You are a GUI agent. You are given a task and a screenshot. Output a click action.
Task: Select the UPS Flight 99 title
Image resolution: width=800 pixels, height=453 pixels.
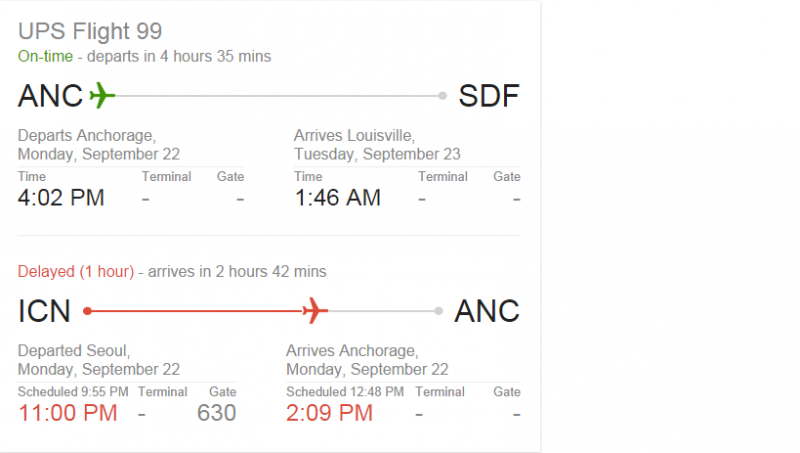pyautogui.click(x=90, y=31)
